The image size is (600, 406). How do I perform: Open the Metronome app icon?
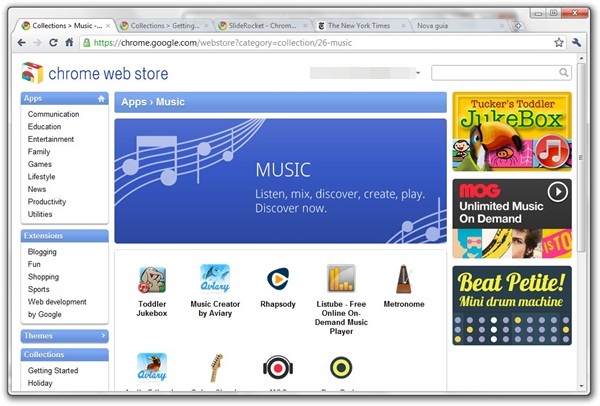pyautogui.click(x=404, y=279)
